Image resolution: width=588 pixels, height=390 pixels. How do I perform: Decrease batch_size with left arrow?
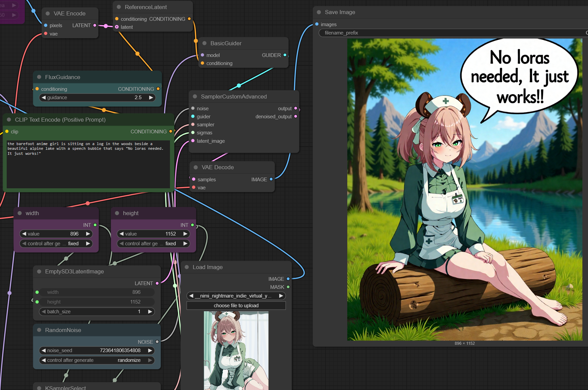pos(44,312)
